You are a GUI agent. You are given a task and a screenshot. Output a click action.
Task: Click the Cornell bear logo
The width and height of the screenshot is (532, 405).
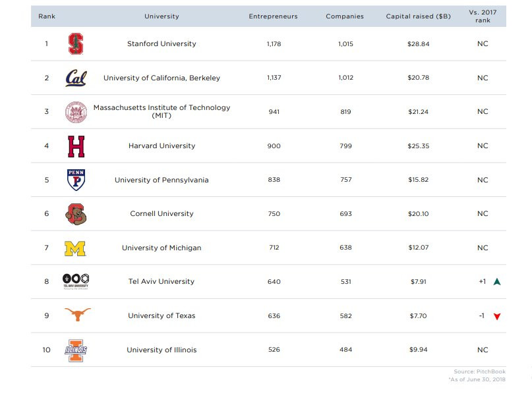pyautogui.click(x=76, y=214)
